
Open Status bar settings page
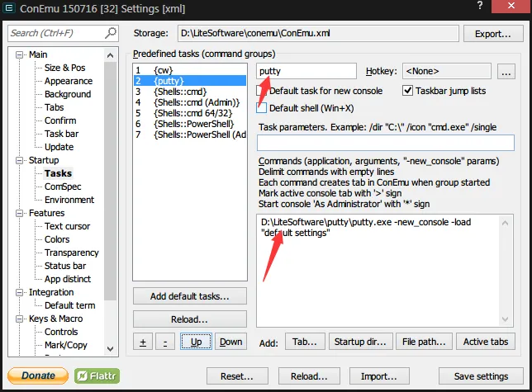point(65,266)
